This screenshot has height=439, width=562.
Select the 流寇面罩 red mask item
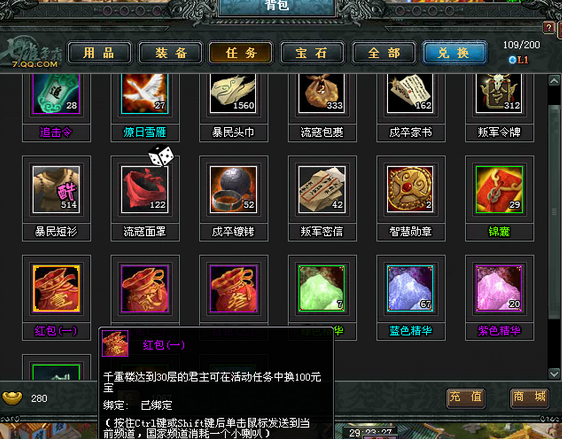coord(145,190)
